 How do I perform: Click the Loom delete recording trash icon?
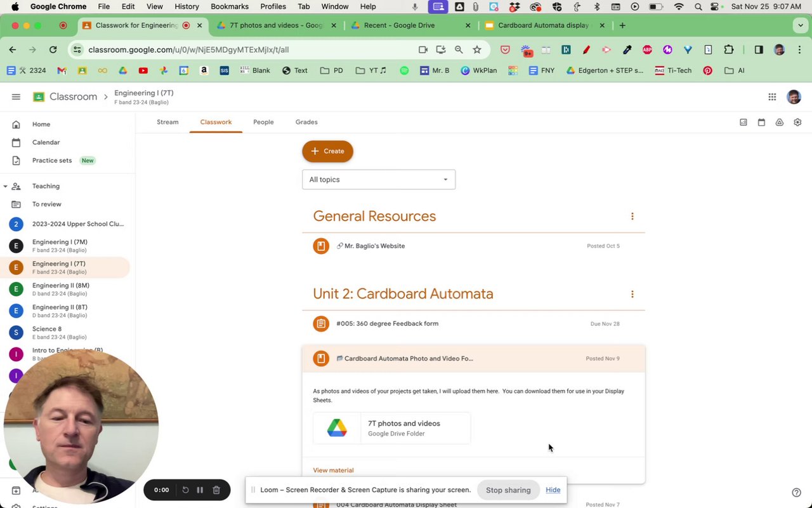[x=216, y=490]
